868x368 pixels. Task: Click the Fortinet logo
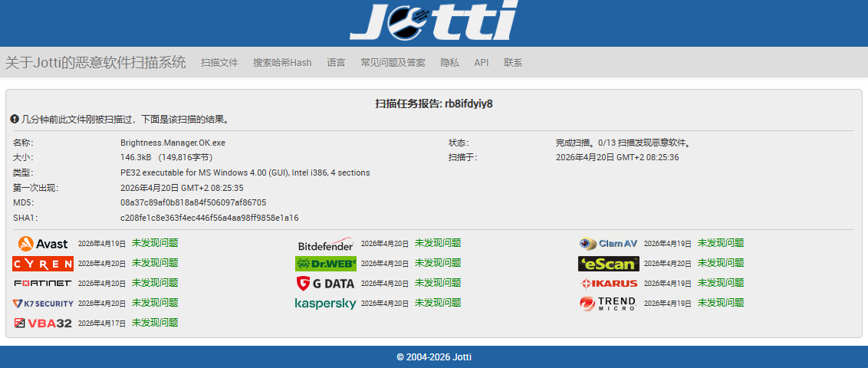click(x=43, y=284)
